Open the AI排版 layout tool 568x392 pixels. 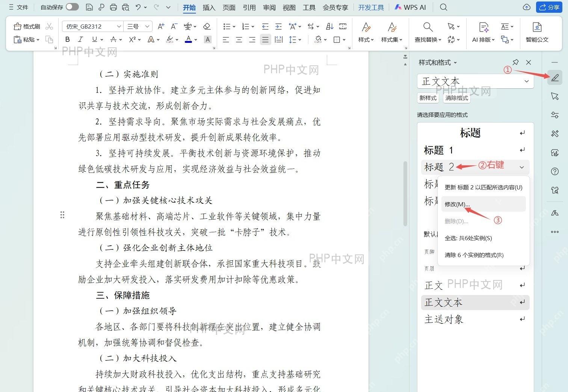click(483, 32)
